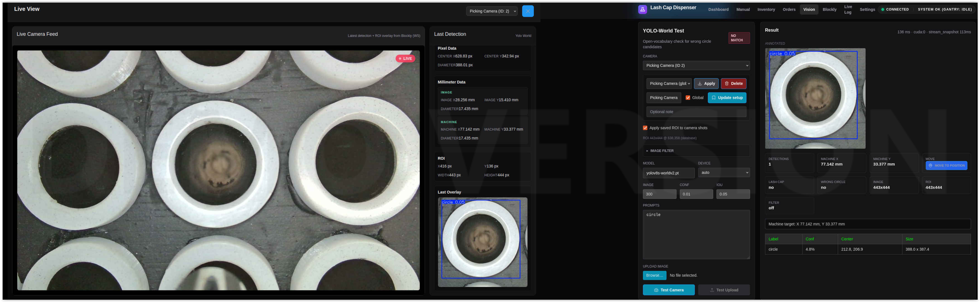Click the Browse file button
The image size is (980, 302).
tap(654, 276)
